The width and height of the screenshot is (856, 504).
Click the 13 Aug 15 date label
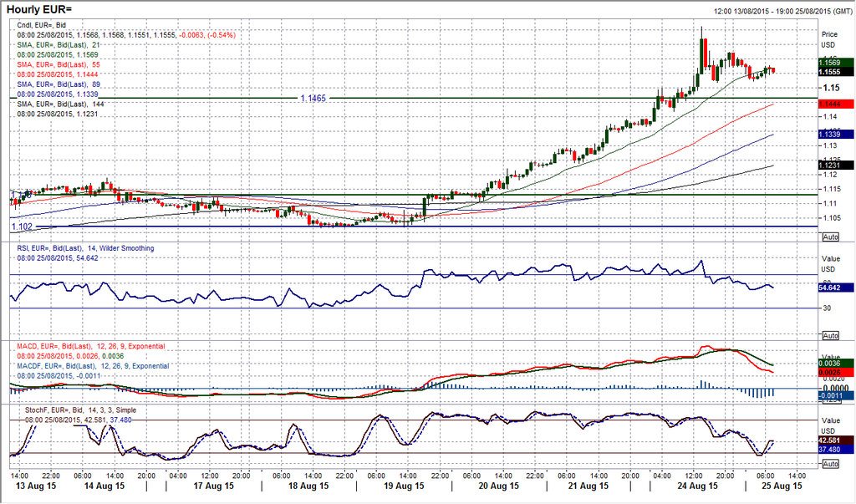pos(36,486)
